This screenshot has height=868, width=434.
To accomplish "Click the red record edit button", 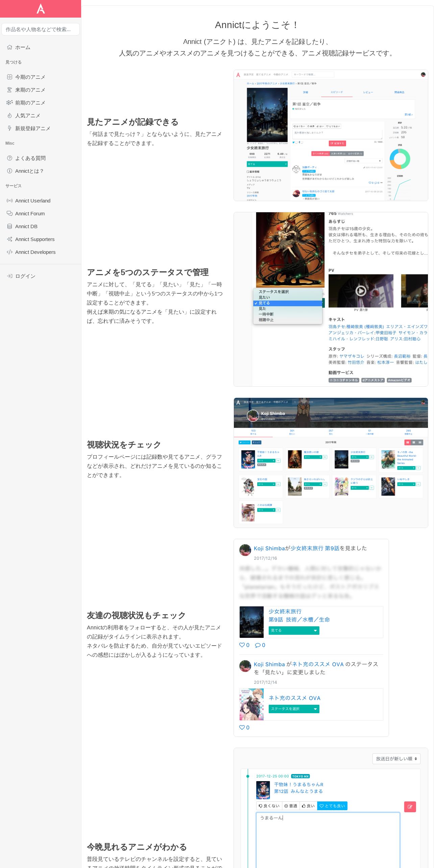I will click(410, 807).
